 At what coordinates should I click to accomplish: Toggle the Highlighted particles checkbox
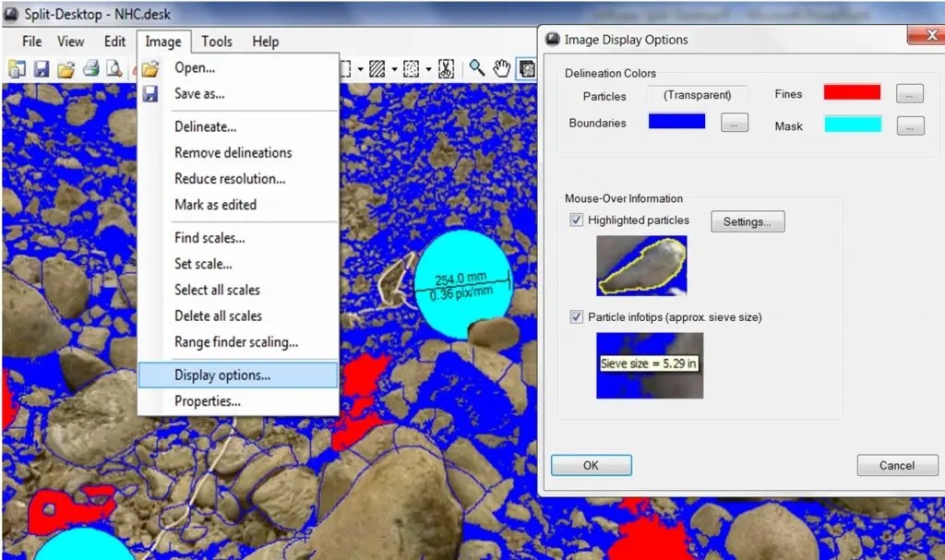click(x=576, y=220)
